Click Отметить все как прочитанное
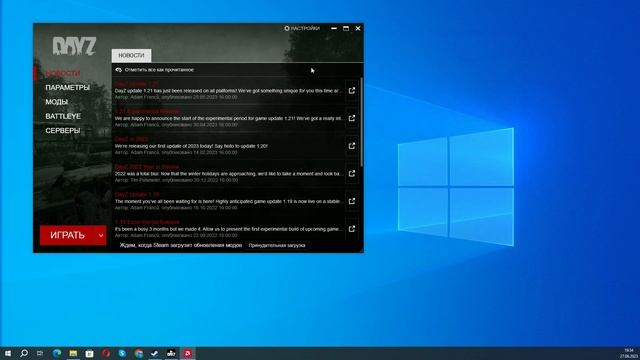Viewport: 640px width, 360px height. coord(159,70)
